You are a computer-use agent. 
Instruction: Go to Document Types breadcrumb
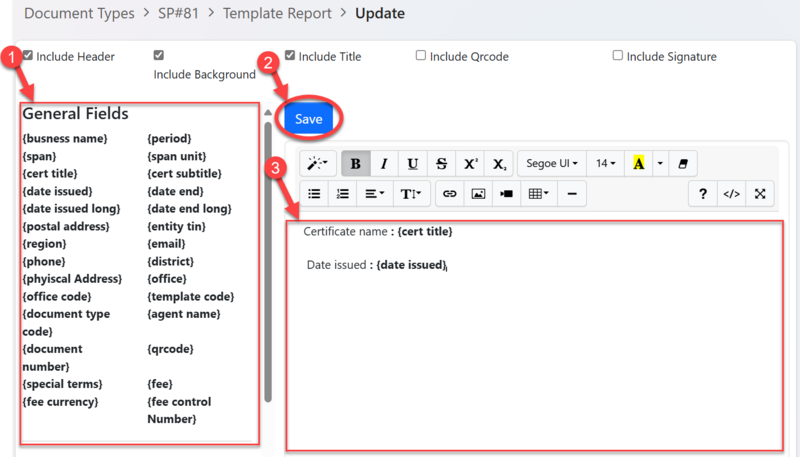coord(79,14)
